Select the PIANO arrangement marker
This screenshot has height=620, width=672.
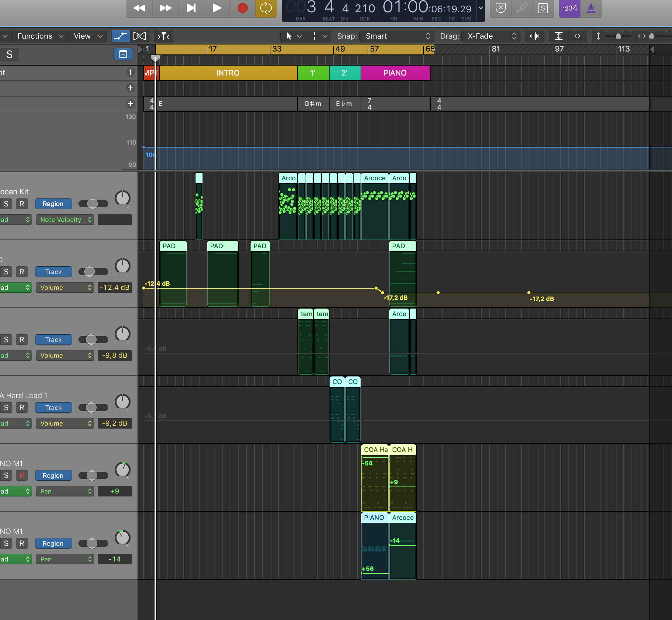point(395,73)
